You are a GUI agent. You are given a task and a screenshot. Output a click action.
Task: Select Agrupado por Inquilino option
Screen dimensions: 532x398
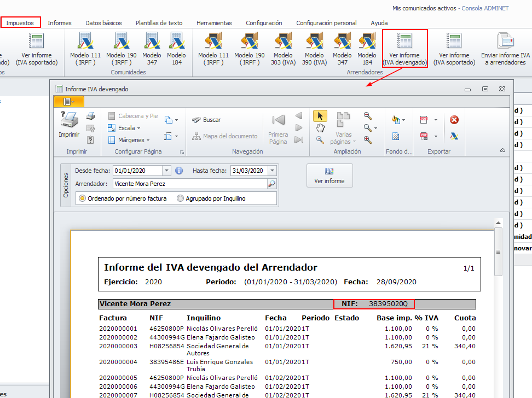click(181, 198)
